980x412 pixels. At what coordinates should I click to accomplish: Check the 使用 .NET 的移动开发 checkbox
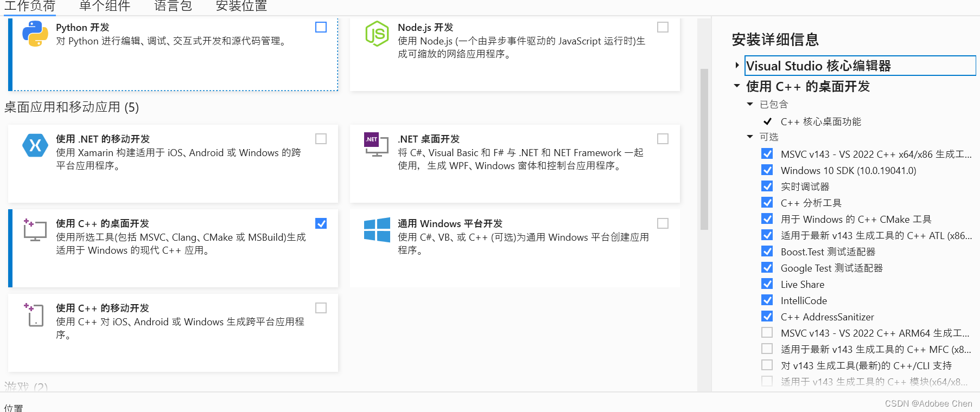(x=321, y=139)
